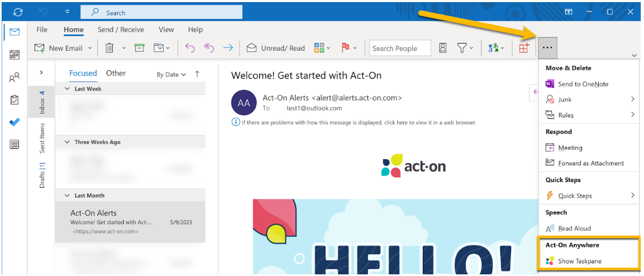Click the Reply All icon
644x276 pixels.
coord(209,48)
